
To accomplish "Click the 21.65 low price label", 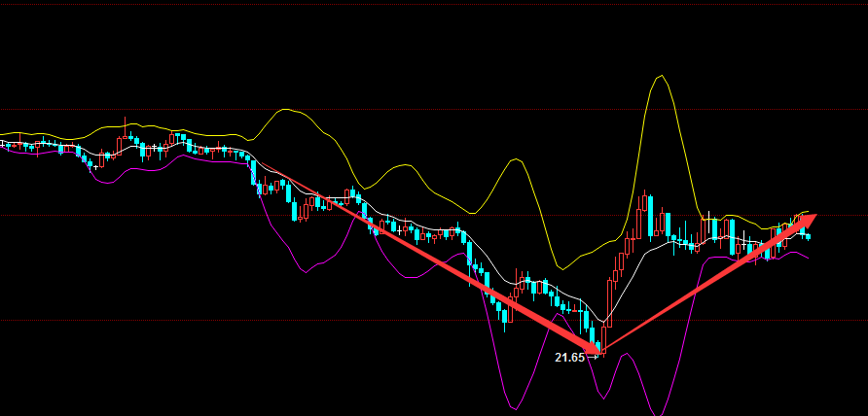I will (569, 358).
